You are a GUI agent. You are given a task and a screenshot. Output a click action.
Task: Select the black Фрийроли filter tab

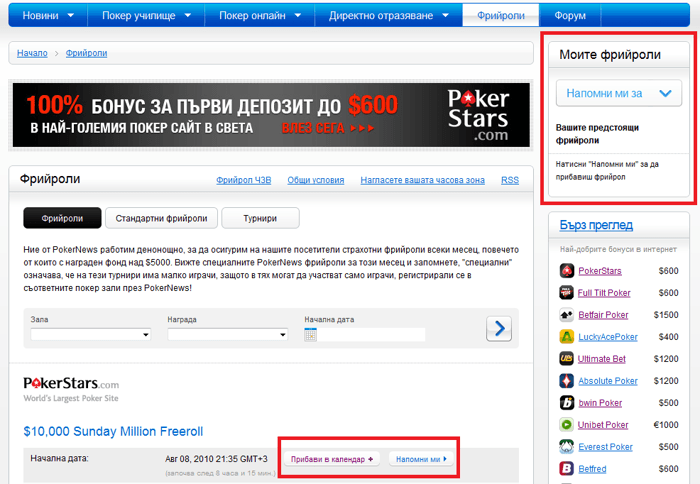point(62,218)
